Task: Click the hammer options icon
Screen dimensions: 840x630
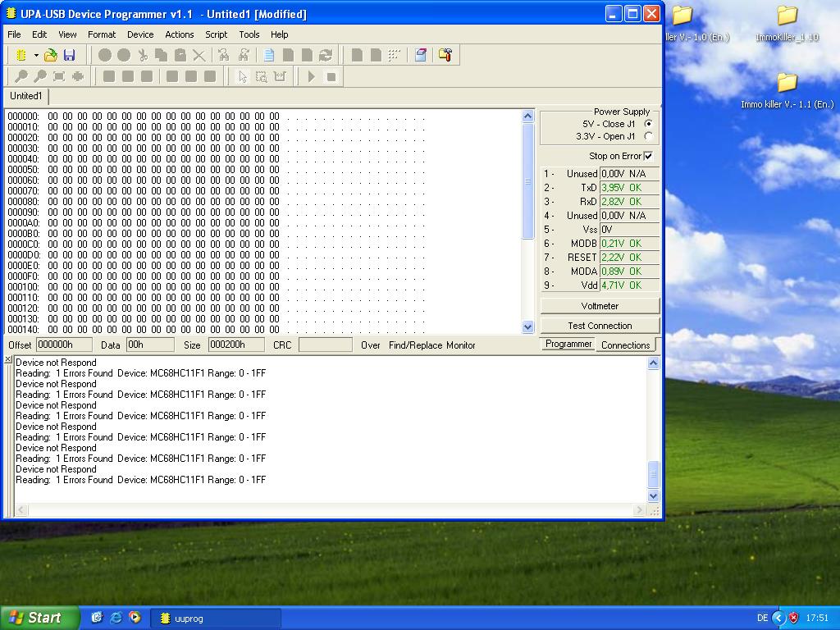Action: (445, 55)
